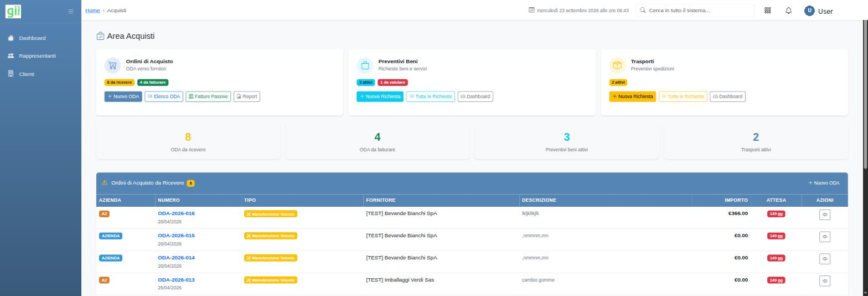Collapse sidebar with hamburger icon
868x296 pixels.
(70, 11)
